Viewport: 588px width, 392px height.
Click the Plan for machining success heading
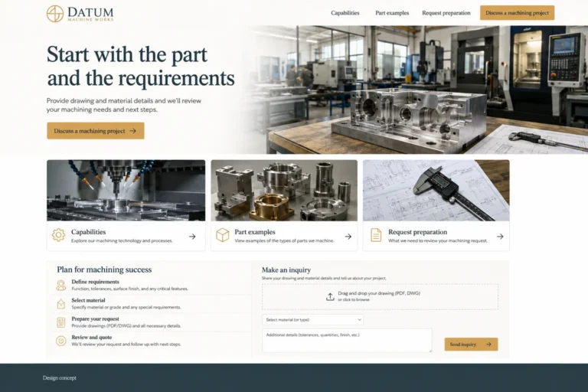(104, 269)
